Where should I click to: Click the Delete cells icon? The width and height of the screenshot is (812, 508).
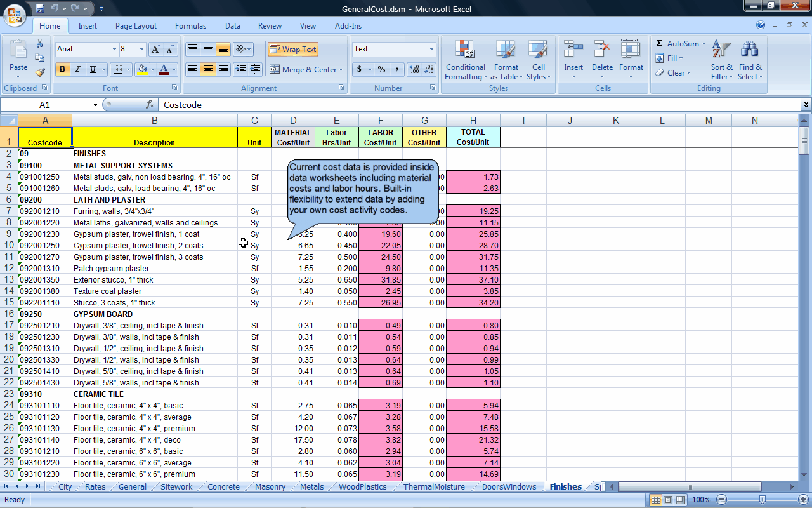tap(602, 50)
